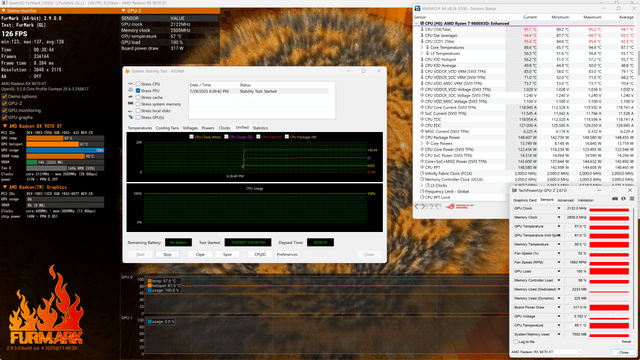This screenshot has height=360, width=640.
Task: Toggle FurMark Demo options checkbox
Action: click(4, 96)
